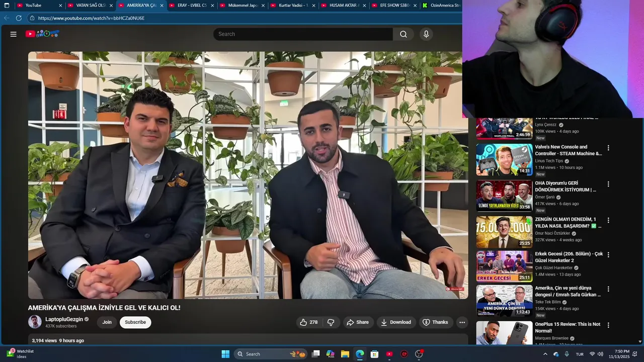Open Valve's New Console video thumbnail

pos(504,159)
